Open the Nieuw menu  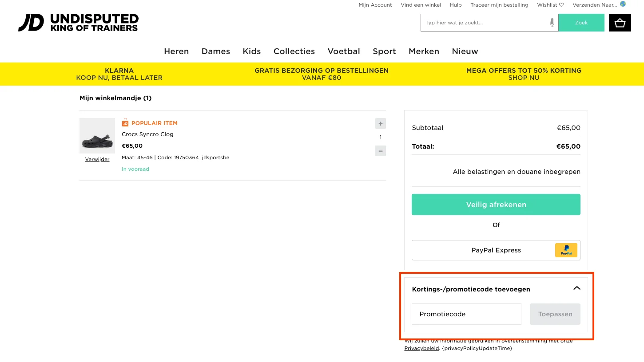click(x=465, y=51)
